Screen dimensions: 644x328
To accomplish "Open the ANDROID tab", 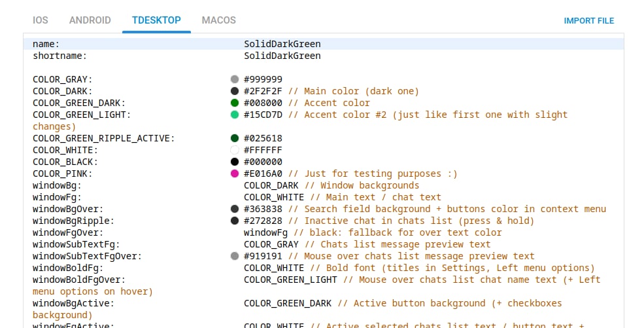I will [x=90, y=20].
